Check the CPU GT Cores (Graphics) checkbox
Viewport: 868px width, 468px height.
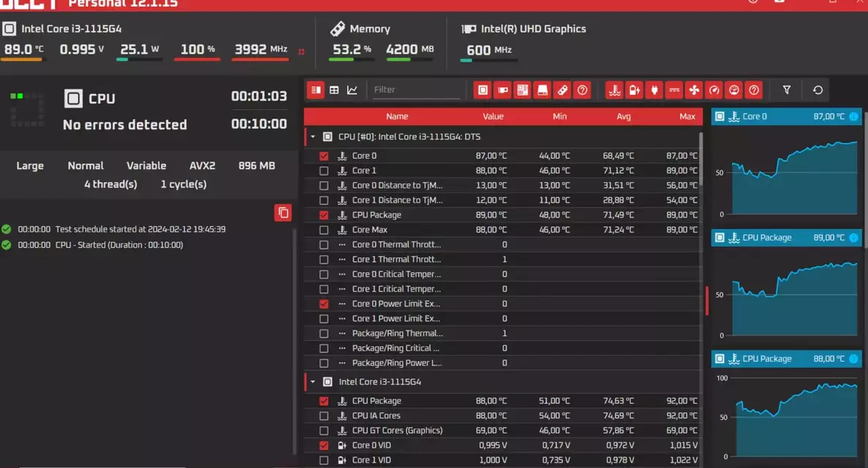point(323,431)
